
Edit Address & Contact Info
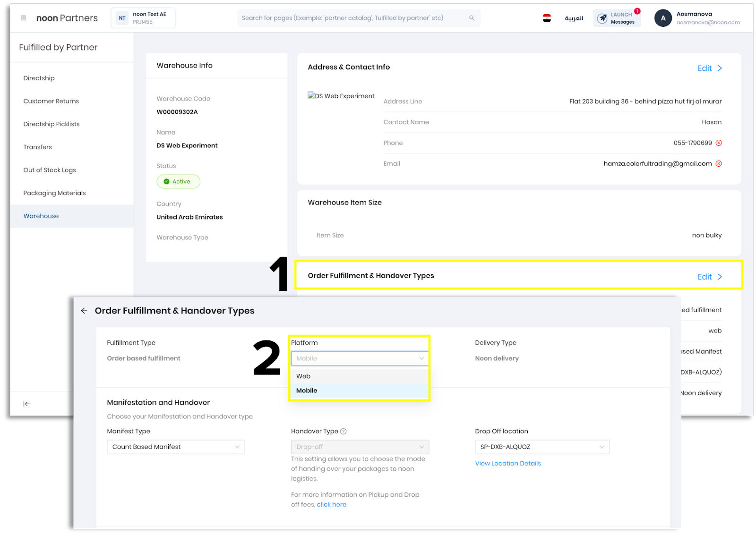pos(710,68)
